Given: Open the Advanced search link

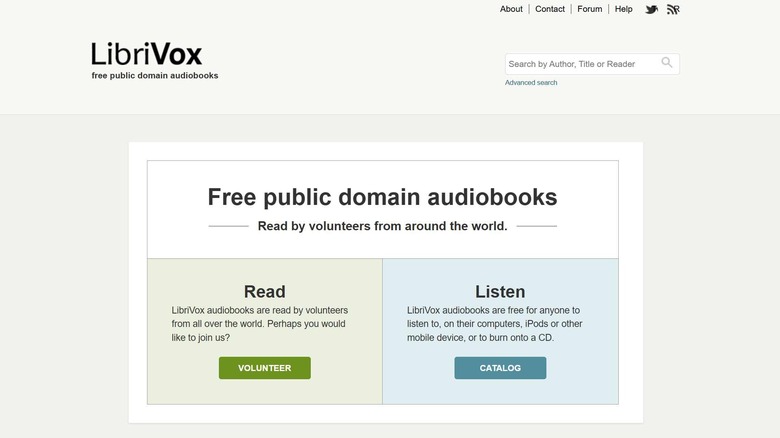Looking at the screenshot, I should tap(531, 83).
